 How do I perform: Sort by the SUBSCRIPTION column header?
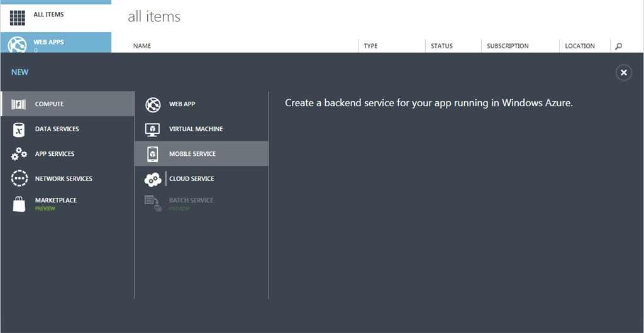click(508, 46)
